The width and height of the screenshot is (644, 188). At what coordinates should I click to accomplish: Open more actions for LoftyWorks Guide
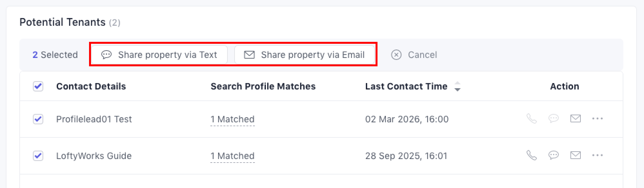click(x=597, y=155)
